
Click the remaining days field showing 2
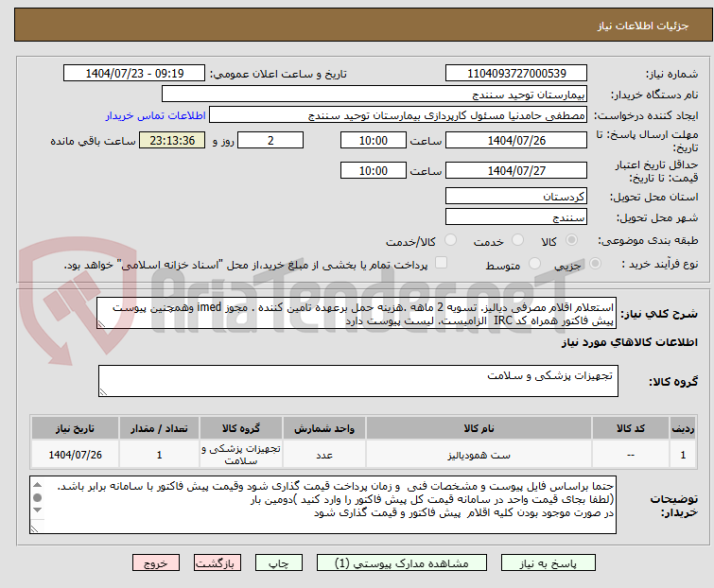click(x=270, y=140)
